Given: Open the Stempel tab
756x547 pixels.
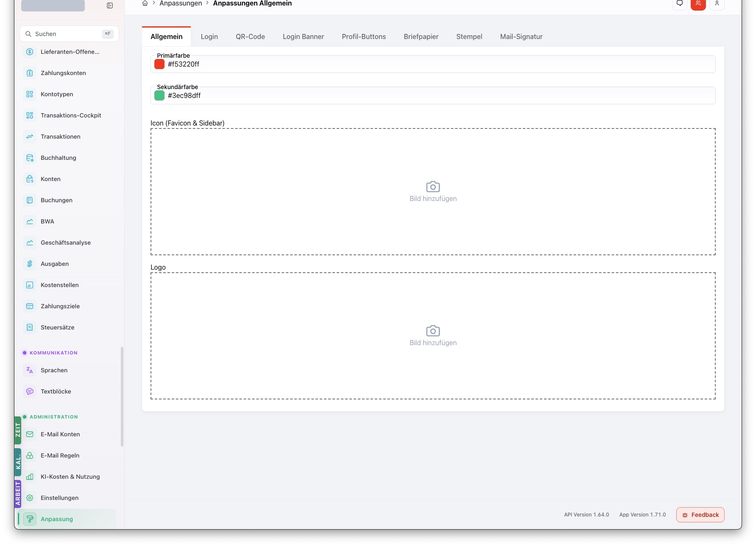Looking at the screenshot, I should point(469,36).
